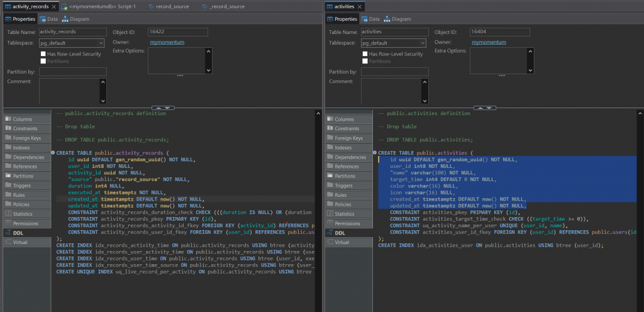This screenshot has width=644, height=312.
Task: Open Statistics section in activities editor
Action: tap(348, 214)
